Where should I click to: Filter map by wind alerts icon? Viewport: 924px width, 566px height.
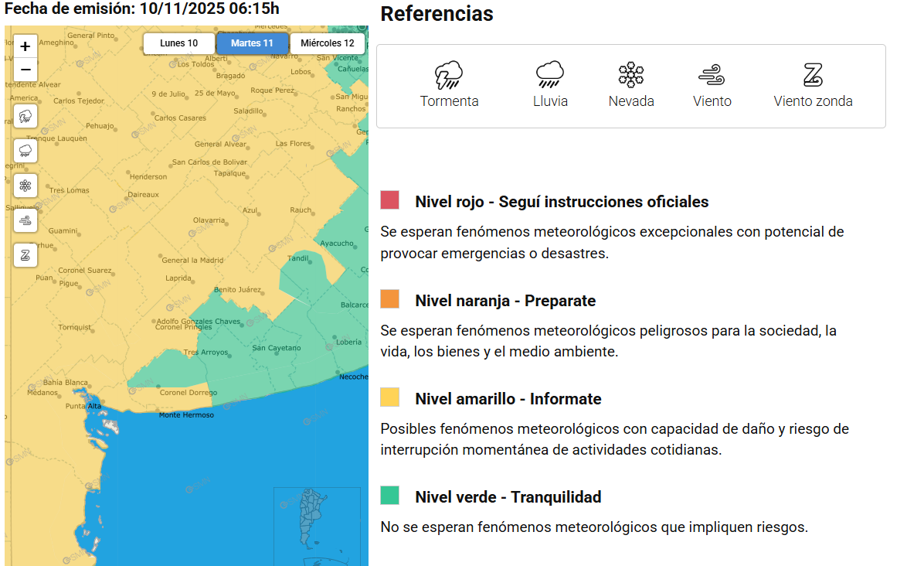(25, 220)
